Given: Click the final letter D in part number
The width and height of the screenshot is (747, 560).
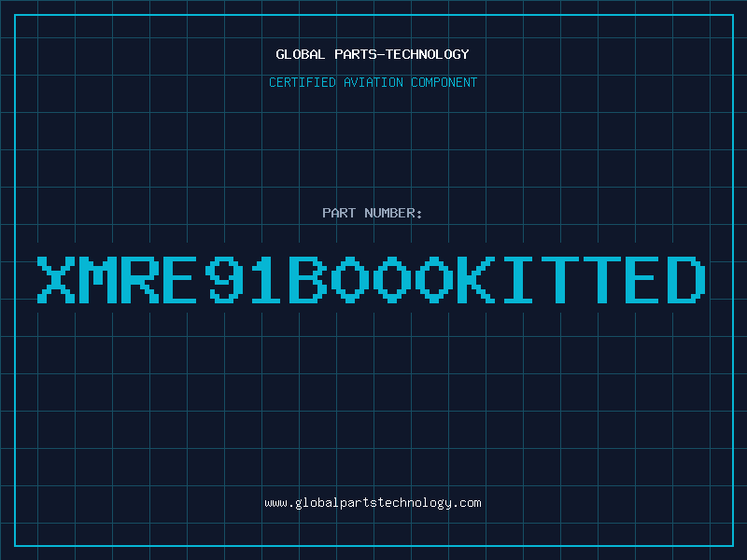Looking at the screenshot, I should click(x=685, y=279).
